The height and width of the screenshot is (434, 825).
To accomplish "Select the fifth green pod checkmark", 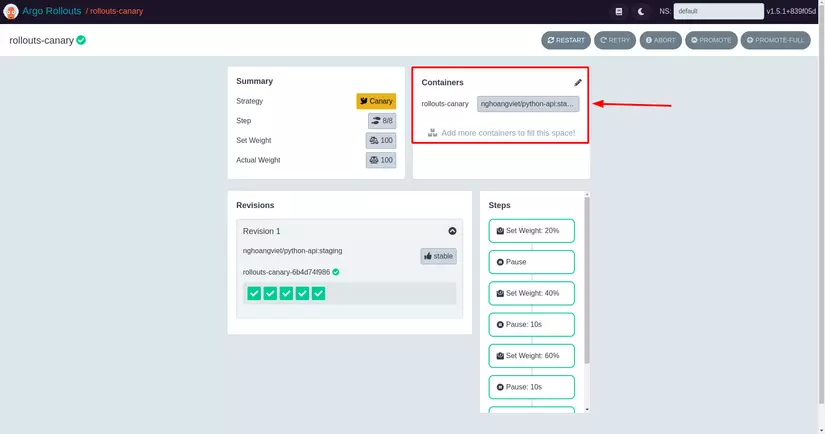I will coord(318,293).
